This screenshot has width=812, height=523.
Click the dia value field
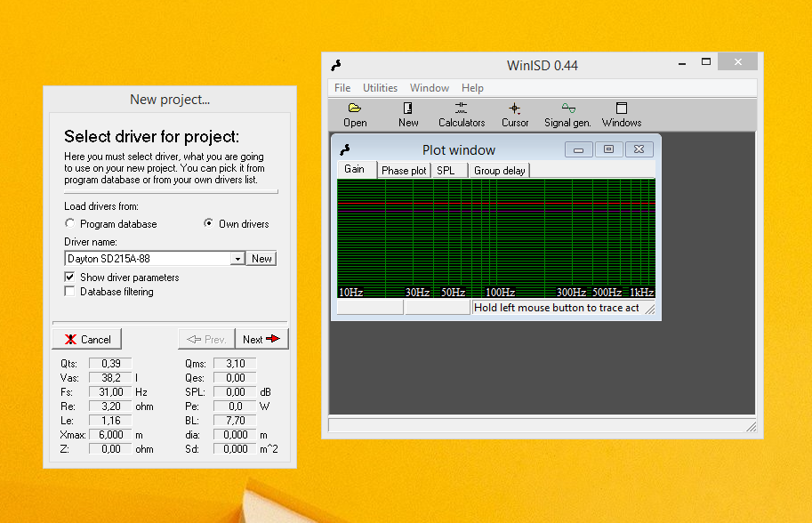235,434
